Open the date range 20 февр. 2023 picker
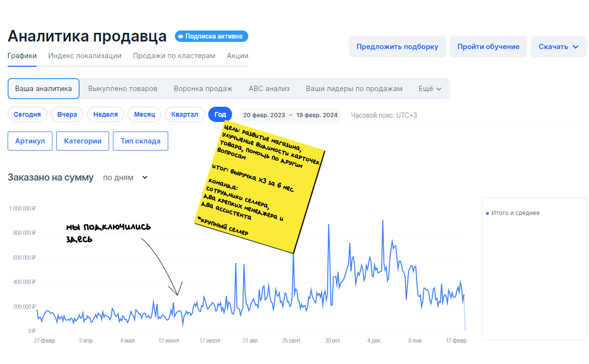 pyautogui.click(x=290, y=115)
